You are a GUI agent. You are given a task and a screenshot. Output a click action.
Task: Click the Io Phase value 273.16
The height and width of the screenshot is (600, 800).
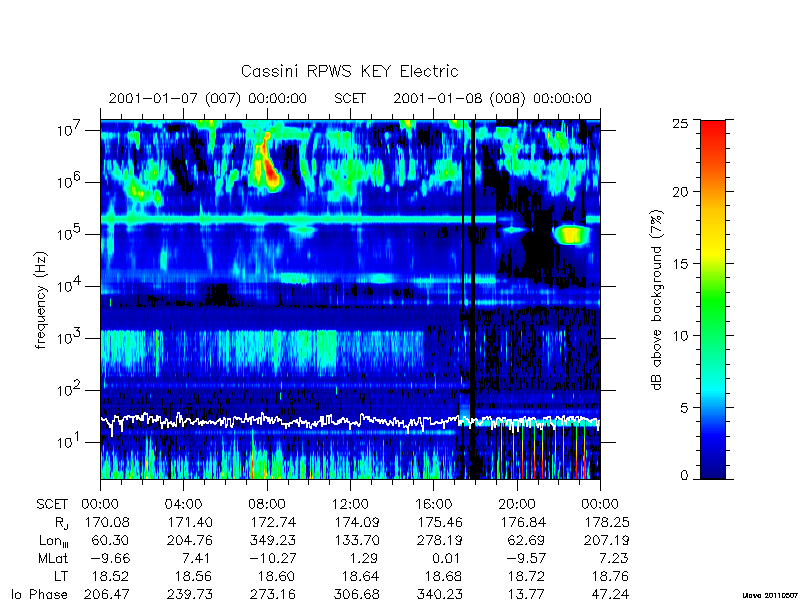(x=274, y=594)
